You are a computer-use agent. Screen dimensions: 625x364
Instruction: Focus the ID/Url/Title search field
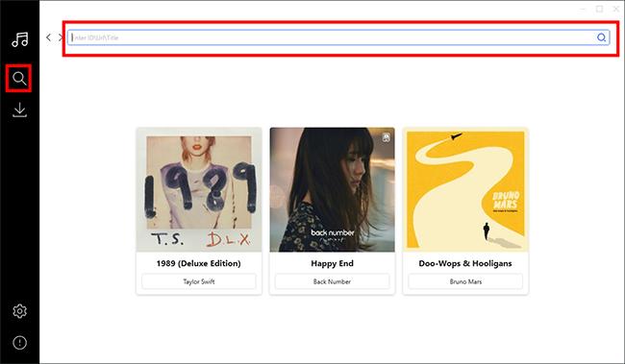338,37
